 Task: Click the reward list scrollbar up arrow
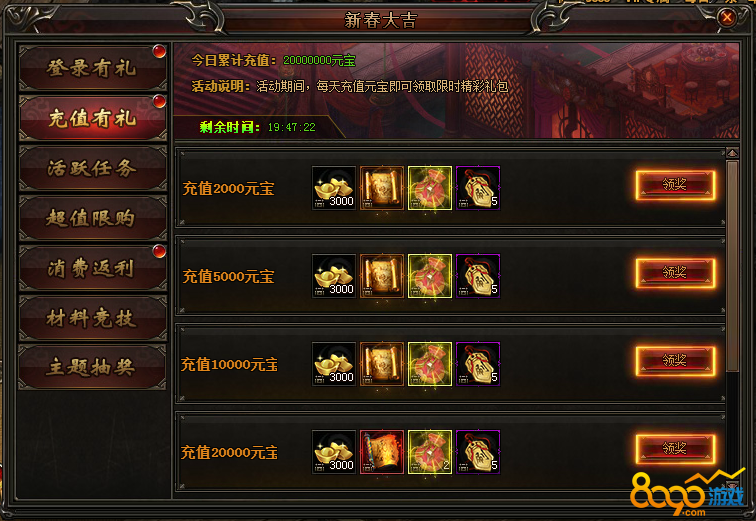732,153
